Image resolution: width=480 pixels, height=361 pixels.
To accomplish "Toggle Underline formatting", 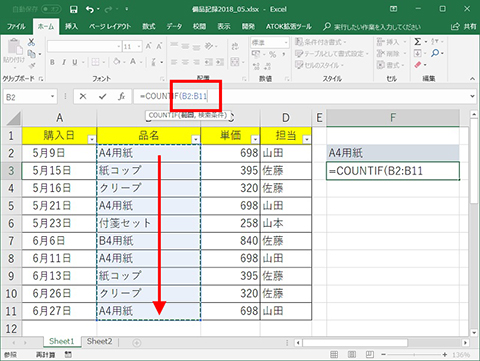I will 75,62.
